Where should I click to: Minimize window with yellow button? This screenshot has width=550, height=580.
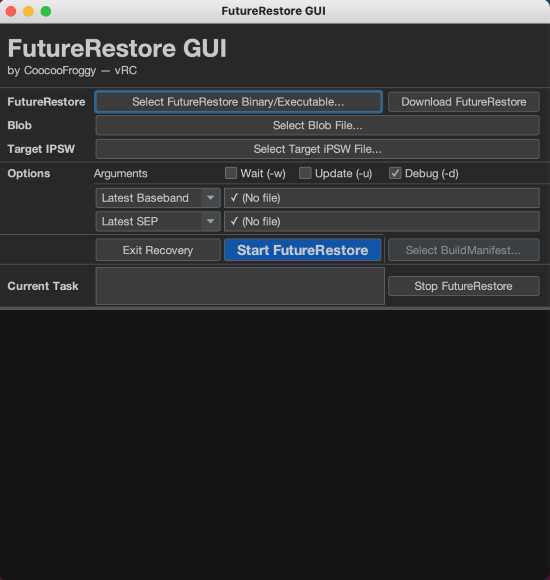click(x=28, y=11)
